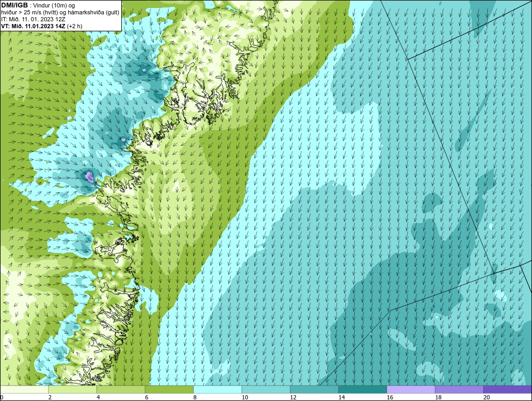
Task: Click the scale label "10"
Action: [x=245, y=397]
